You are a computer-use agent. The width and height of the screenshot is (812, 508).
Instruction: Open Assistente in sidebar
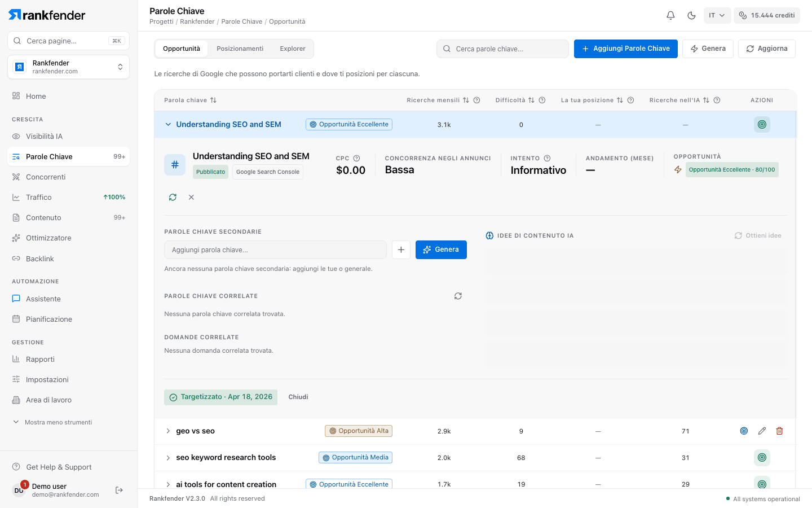pos(69,299)
